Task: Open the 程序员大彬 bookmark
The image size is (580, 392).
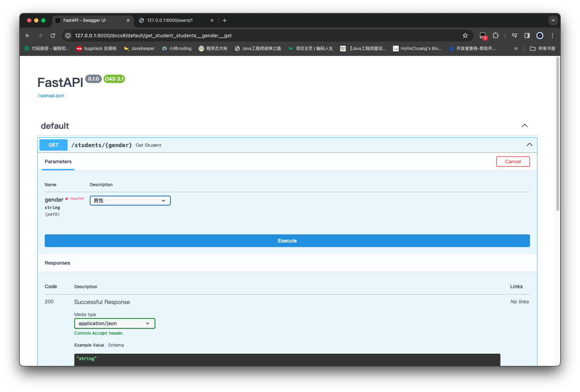Action: click(213, 49)
